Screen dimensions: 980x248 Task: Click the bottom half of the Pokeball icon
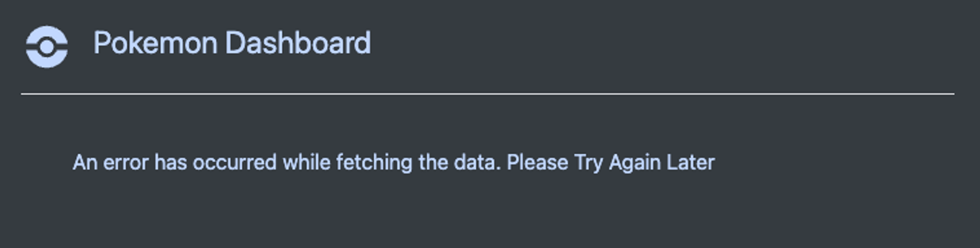[46, 60]
